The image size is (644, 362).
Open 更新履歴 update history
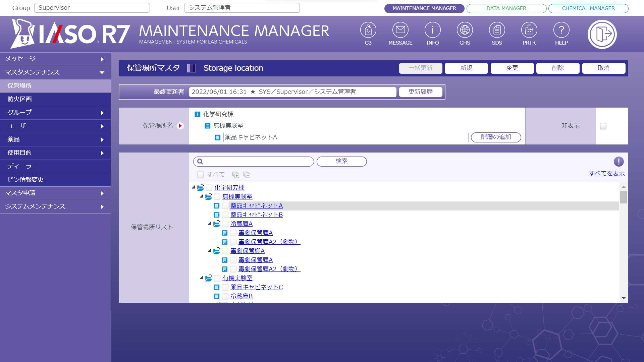pos(421,92)
